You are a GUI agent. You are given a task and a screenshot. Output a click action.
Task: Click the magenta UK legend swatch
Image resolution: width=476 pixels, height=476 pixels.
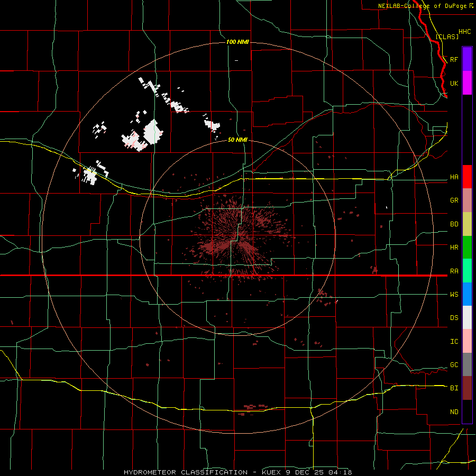pyautogui.click(x=467, y=83)
